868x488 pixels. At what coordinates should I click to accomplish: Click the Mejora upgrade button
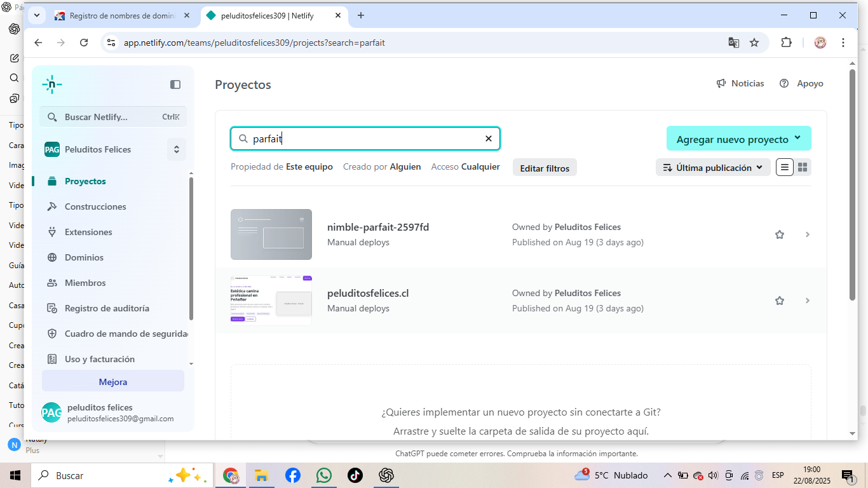pos(113,382)
